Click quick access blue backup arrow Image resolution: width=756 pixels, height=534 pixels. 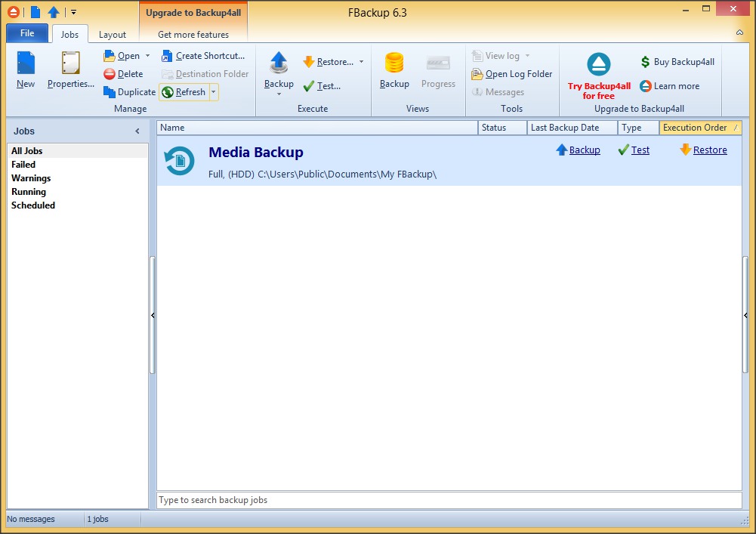click(x=54, y=12)
